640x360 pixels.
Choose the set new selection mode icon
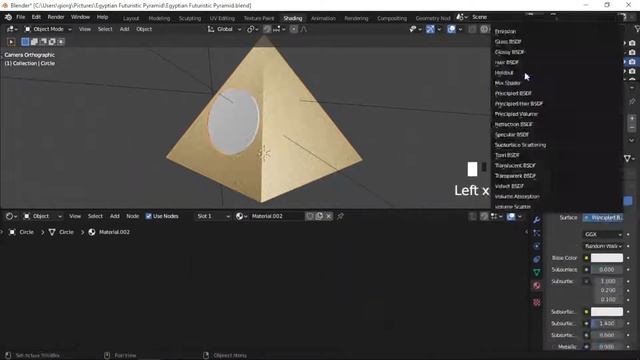tap(25, 42)
